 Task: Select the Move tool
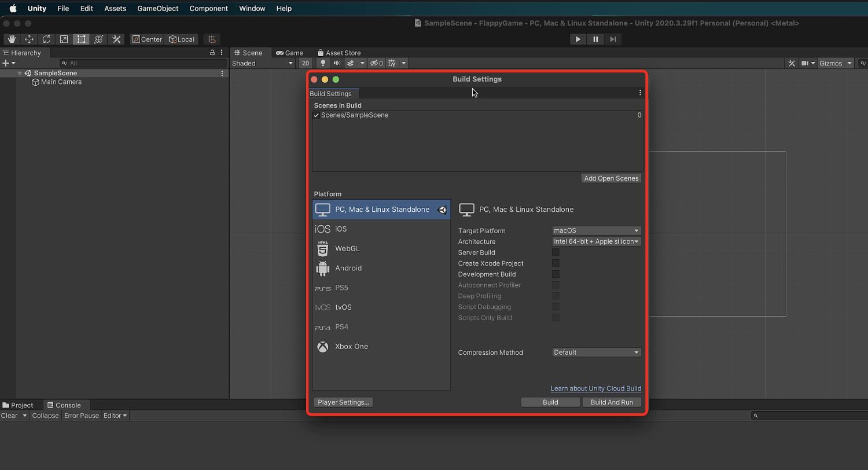[x=29, y=39]
